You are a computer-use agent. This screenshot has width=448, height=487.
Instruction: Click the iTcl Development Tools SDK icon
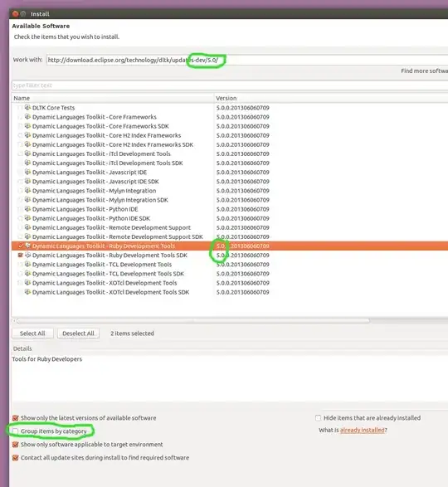pyautogui.click(x=27, y=163)
